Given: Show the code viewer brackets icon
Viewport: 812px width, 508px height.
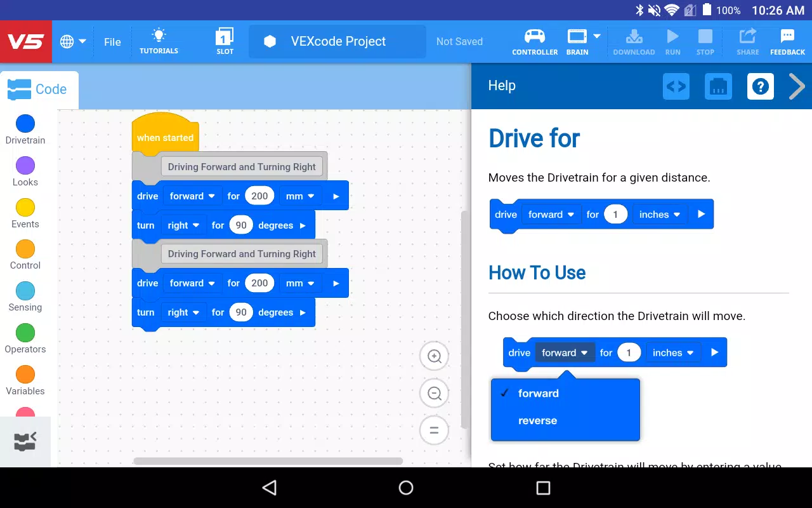Looking at the screenshot, I should pyautogui.click(x=676, y=86).
